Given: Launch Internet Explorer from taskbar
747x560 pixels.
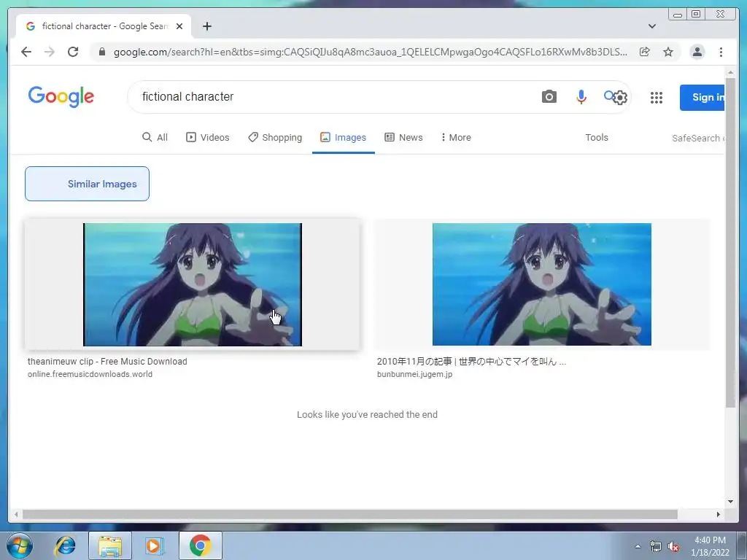Looking at the screenshot, I should coord(65,545).
